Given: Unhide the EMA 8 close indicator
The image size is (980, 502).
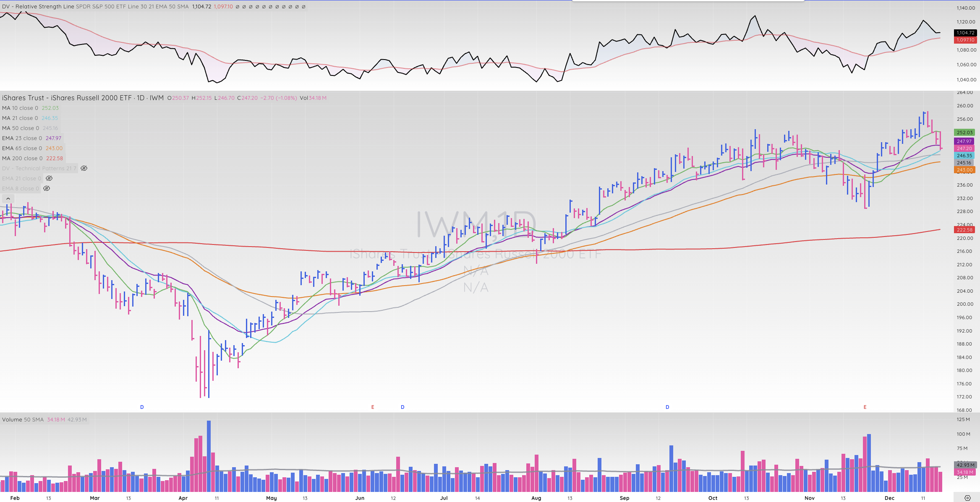Looking at the screenshot, I should pos(47,188).
